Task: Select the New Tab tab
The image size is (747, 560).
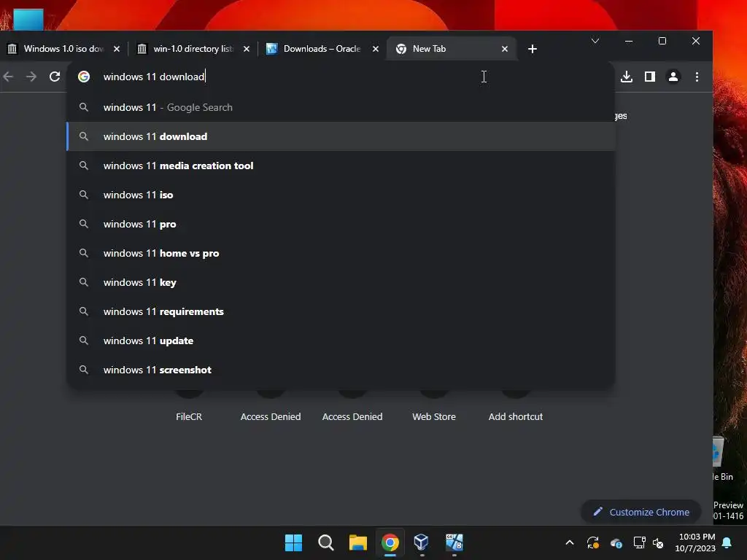Action: pos(452,49)
